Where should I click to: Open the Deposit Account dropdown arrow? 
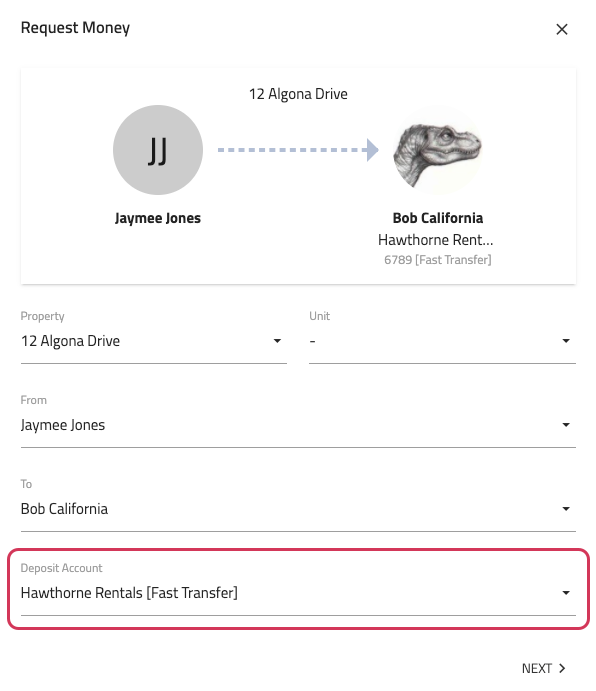coord(566,593)
